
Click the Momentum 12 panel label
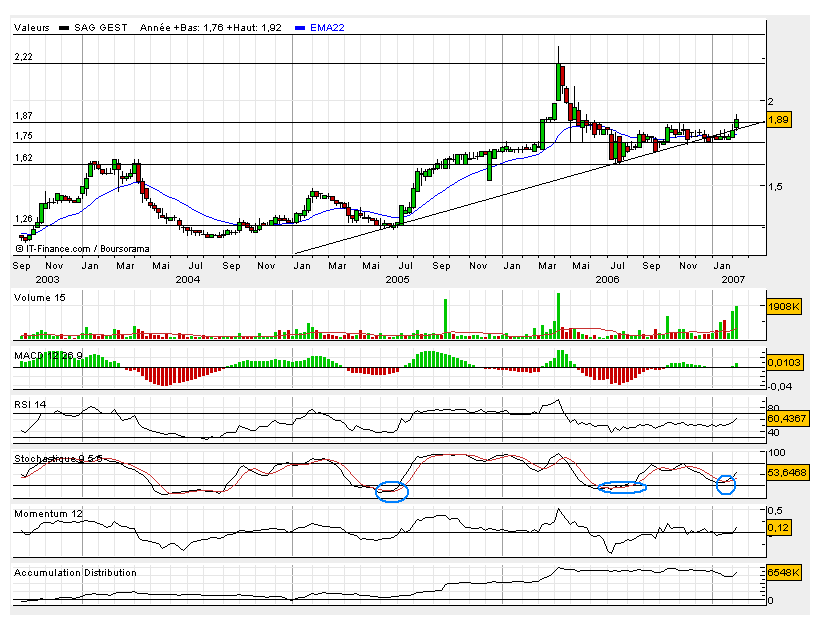pos(48,514)
